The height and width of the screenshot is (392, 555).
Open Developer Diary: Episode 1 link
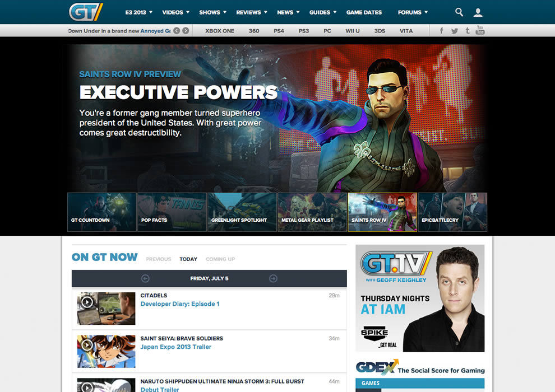[x=180, y=304]
